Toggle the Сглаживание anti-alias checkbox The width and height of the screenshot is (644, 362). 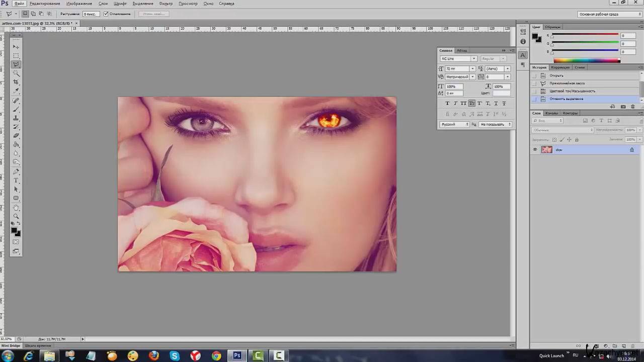[106, 14]
